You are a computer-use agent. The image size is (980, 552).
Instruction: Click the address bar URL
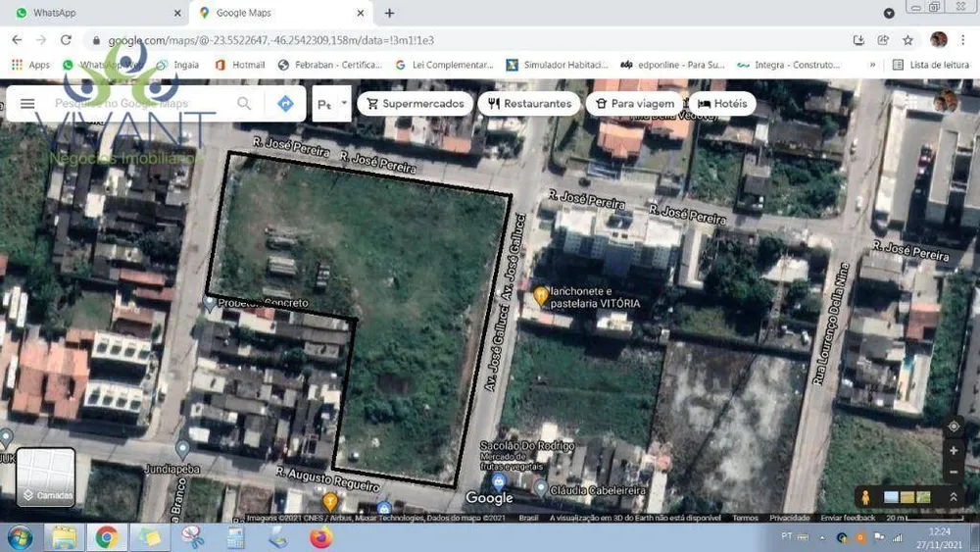(x=270, y=40)
